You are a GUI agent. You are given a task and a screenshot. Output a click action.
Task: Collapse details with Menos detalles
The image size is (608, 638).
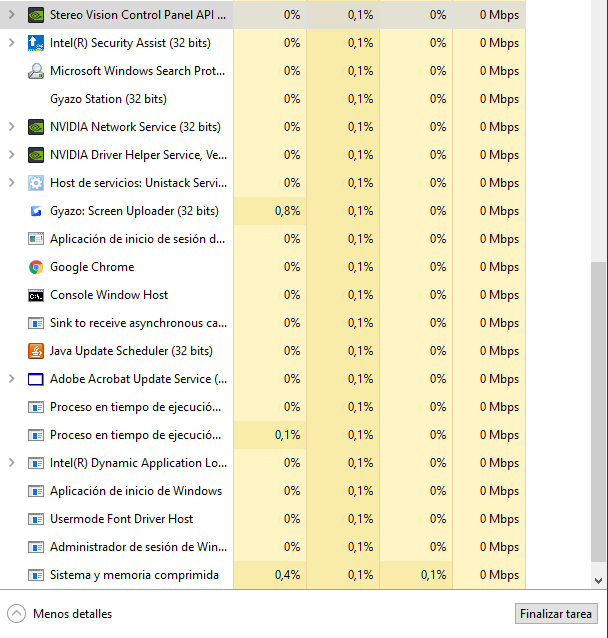click(60, 614)
